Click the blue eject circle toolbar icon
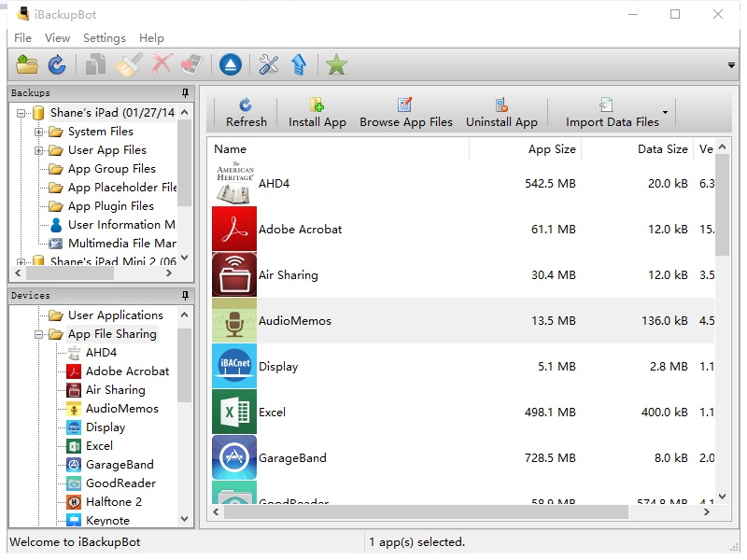Viewport: 747px width, 560px height. tap(231, 64)
